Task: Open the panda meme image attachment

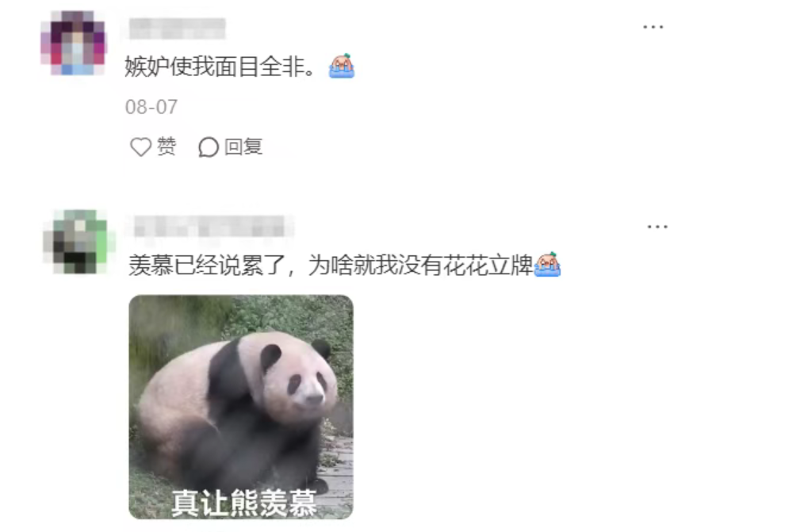Action: 241,407
